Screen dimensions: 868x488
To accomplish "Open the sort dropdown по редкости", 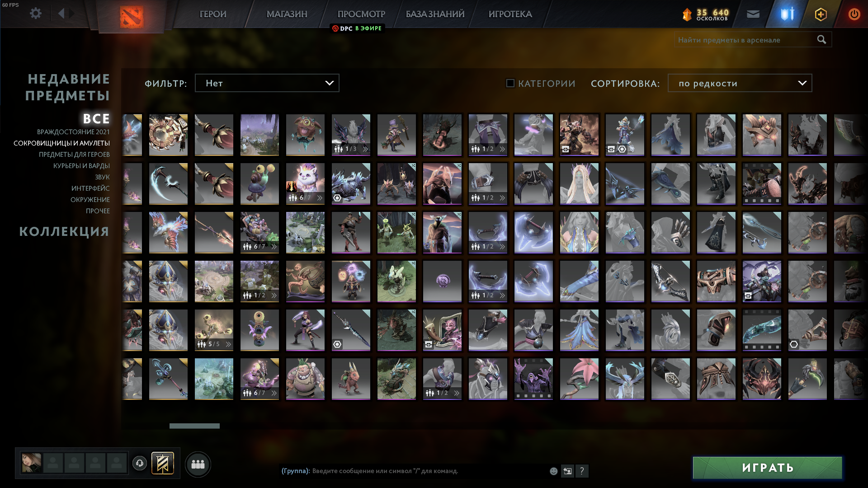I will tap(740, 83).
